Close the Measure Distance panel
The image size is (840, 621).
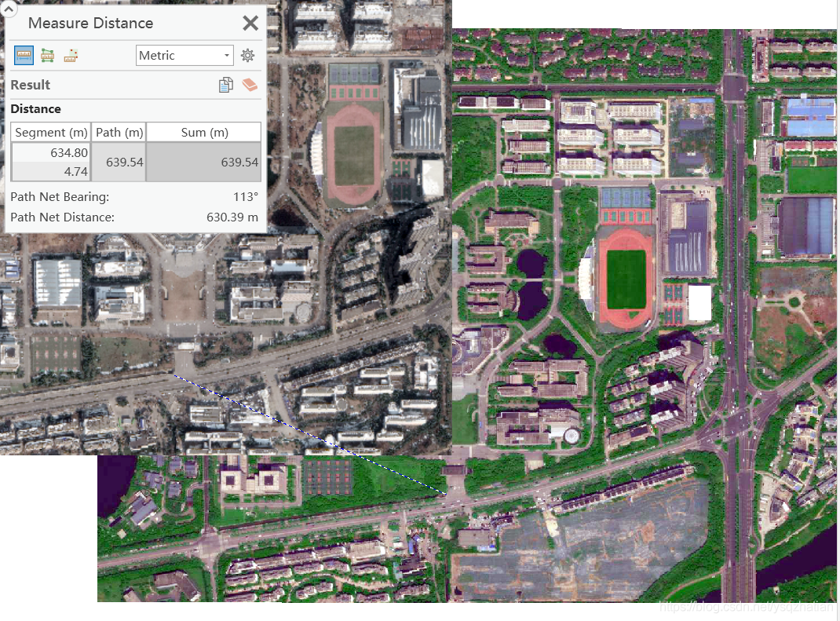point(250,23)
